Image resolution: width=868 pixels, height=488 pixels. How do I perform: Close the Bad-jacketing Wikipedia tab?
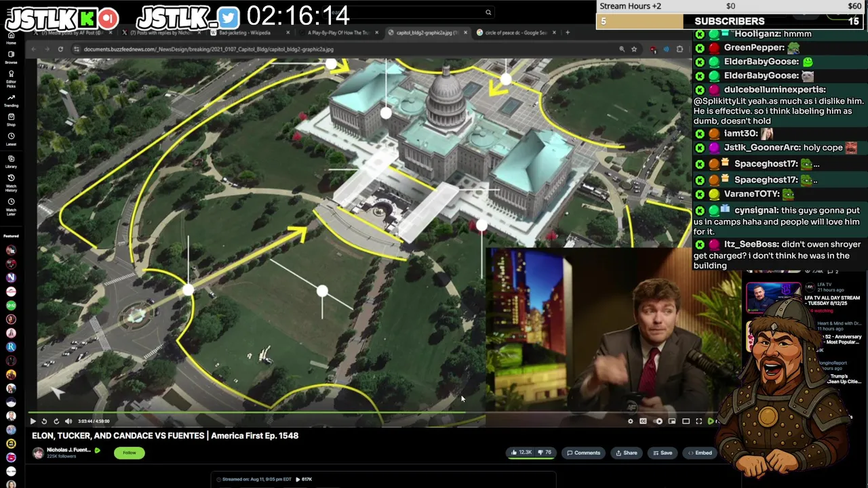[288, 33]
